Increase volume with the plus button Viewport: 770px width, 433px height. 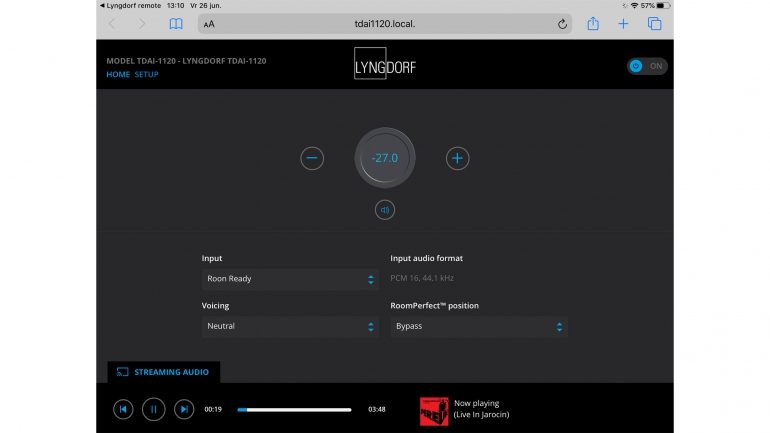tap(457, 158)
